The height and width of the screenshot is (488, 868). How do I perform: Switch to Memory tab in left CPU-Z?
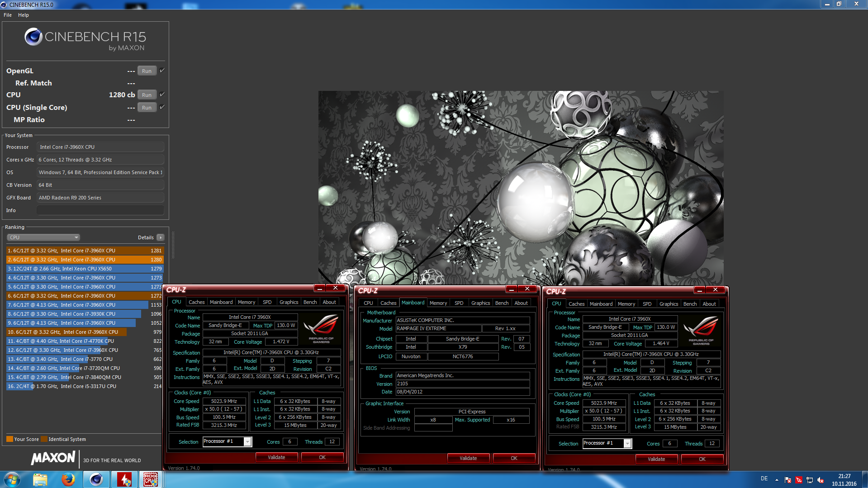coord(247,302)
